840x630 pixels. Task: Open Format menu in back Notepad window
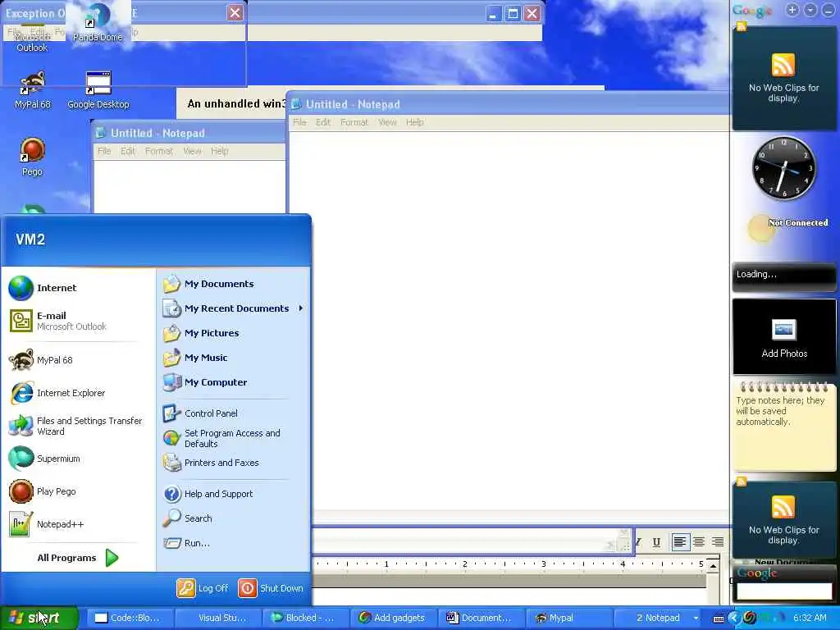click(x=159, y=151)
